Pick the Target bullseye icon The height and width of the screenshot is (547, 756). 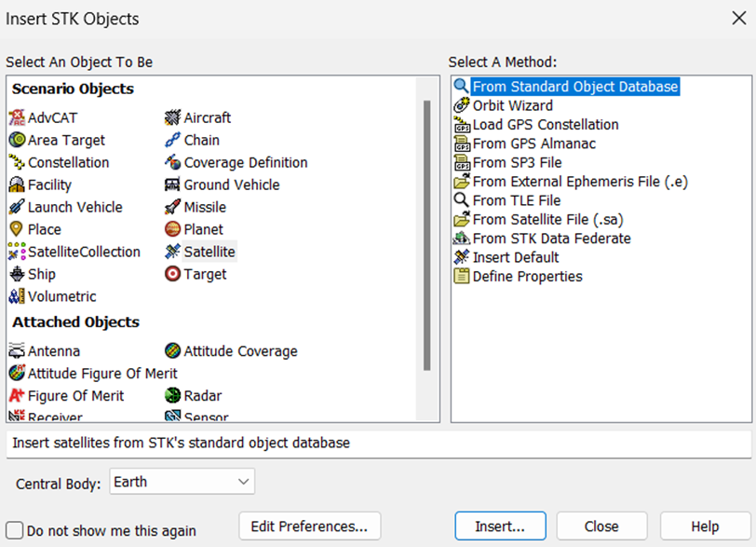point(172,274)
